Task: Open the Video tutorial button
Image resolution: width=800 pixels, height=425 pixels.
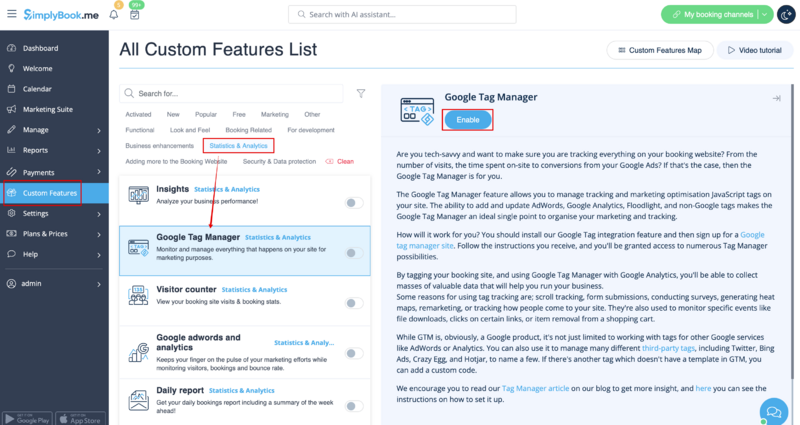Action: [755, 50]
